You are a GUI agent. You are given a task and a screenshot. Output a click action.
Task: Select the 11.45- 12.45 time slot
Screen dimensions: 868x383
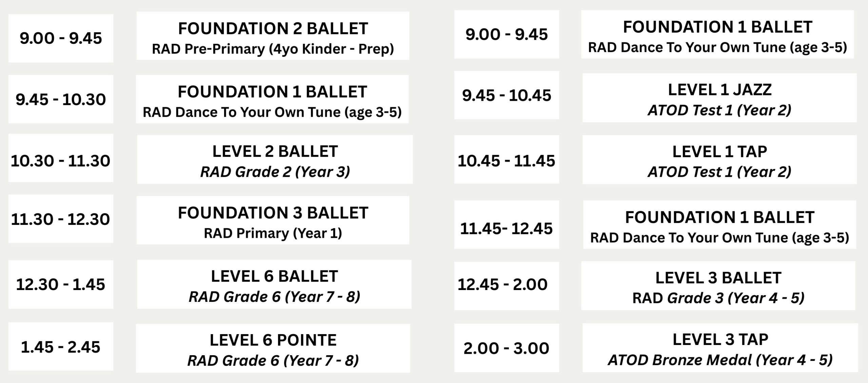point(507,225)
